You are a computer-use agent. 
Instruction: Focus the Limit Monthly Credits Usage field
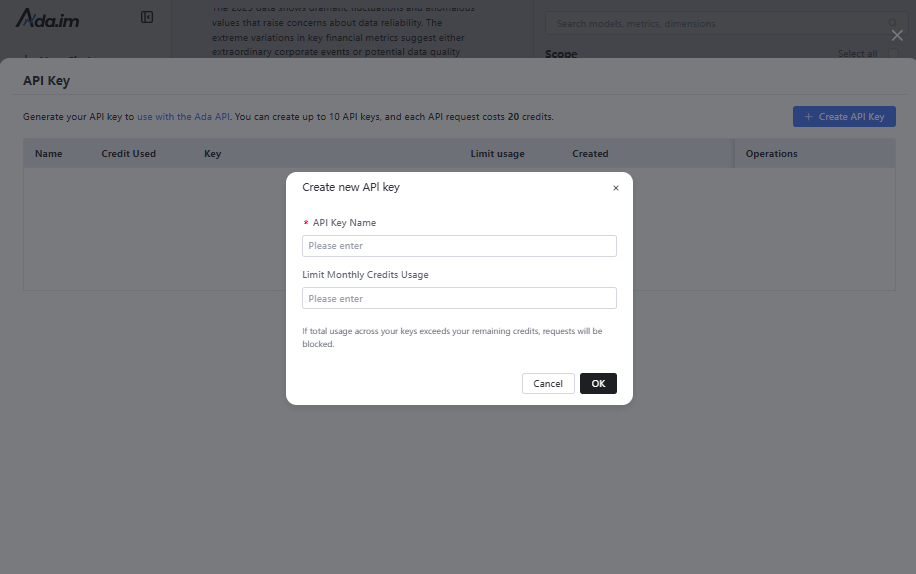(459, 299)
